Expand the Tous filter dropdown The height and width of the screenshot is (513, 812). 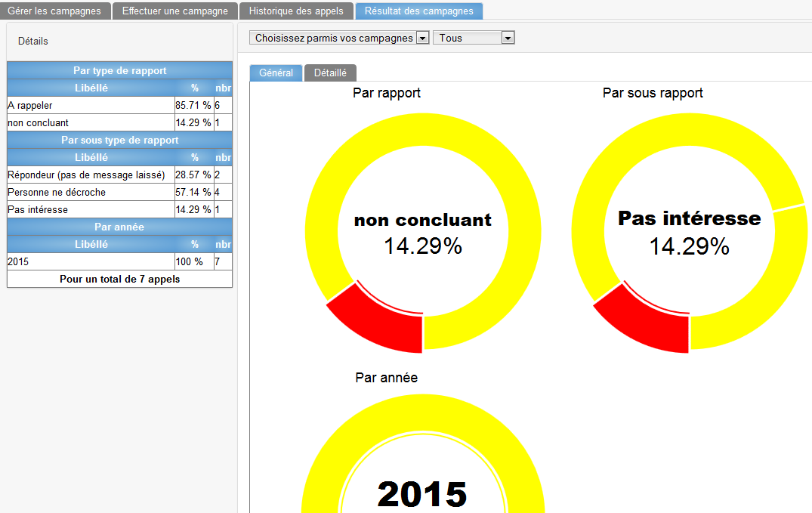pyautogui.click(x=474, y=38)
